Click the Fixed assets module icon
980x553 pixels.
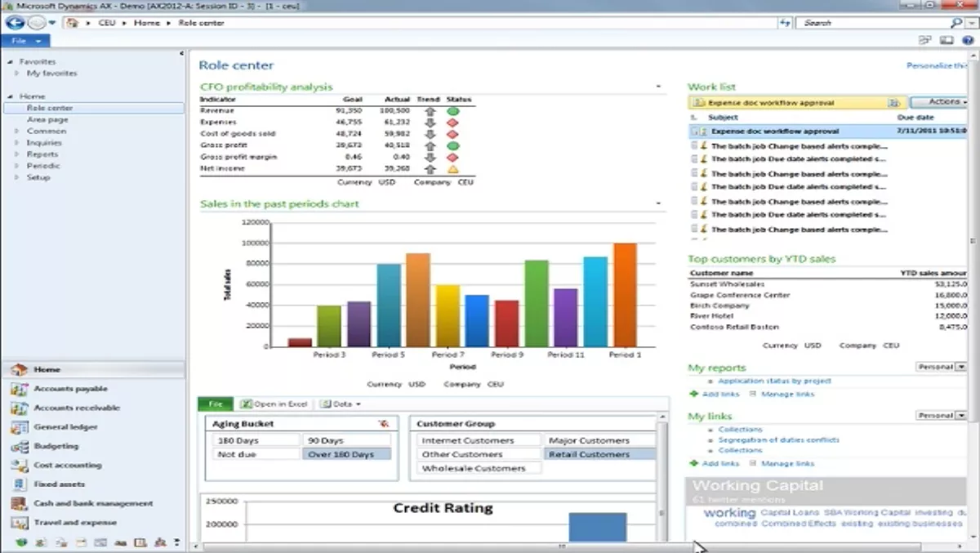click(x=20, y=484)
